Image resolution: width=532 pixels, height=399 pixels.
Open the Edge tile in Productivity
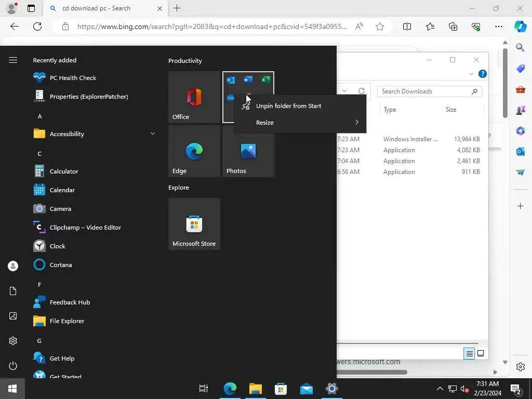tap(194, 151)
